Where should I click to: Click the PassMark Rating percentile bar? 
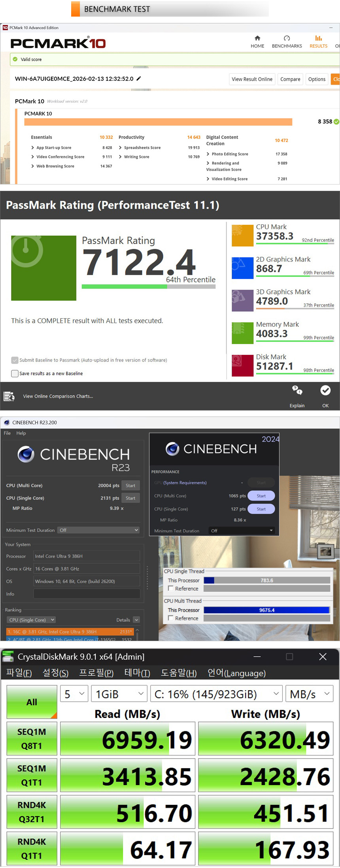[x=148, y=286]
